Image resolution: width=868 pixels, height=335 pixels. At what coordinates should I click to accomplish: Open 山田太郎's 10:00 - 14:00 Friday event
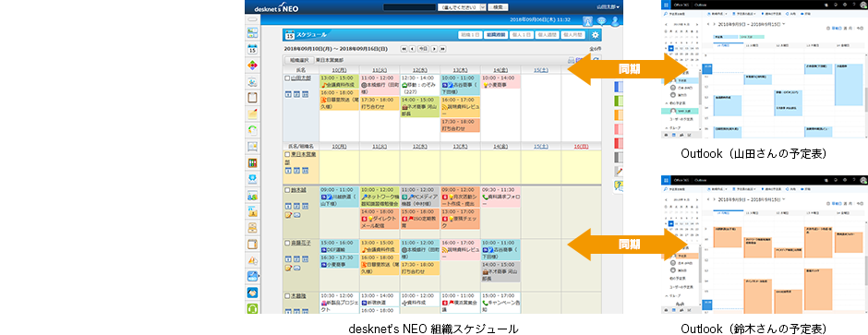(x=500, y=82)
